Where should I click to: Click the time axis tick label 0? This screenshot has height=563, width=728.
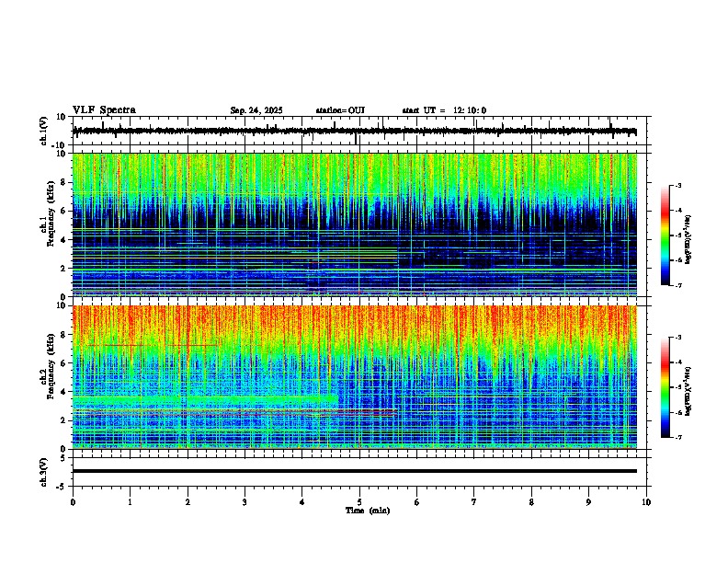[x=73, y=502]
